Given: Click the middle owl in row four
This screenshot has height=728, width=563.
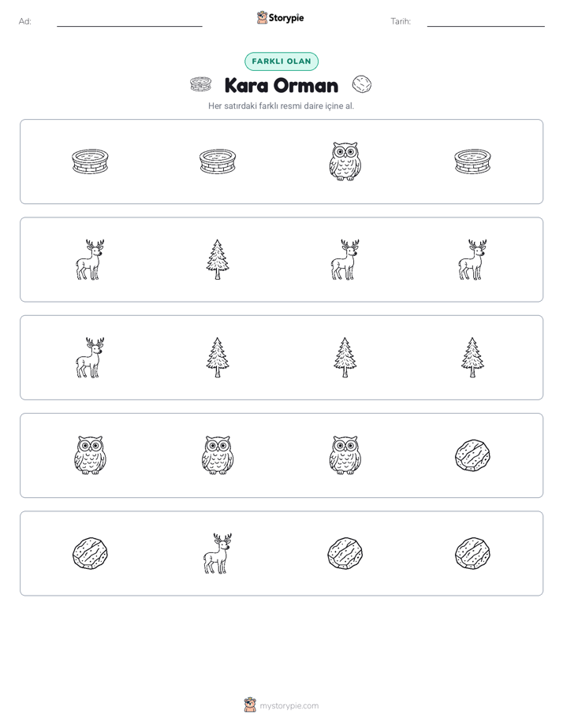Looking at the screenshot, I should click(x=218, y=455).
